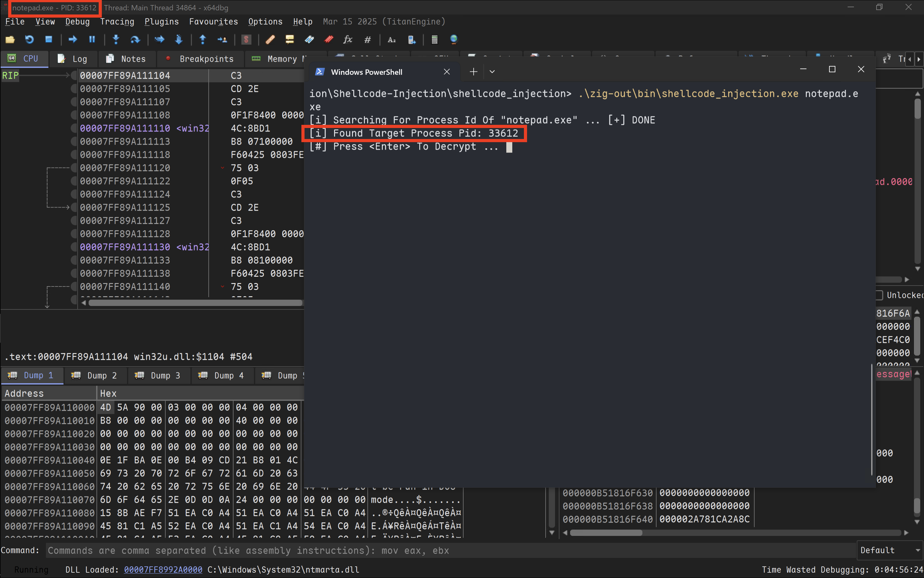Expand PowerShell new tab dropdown chevron
The width and height of the screenshot is (924, 578).
492,72
